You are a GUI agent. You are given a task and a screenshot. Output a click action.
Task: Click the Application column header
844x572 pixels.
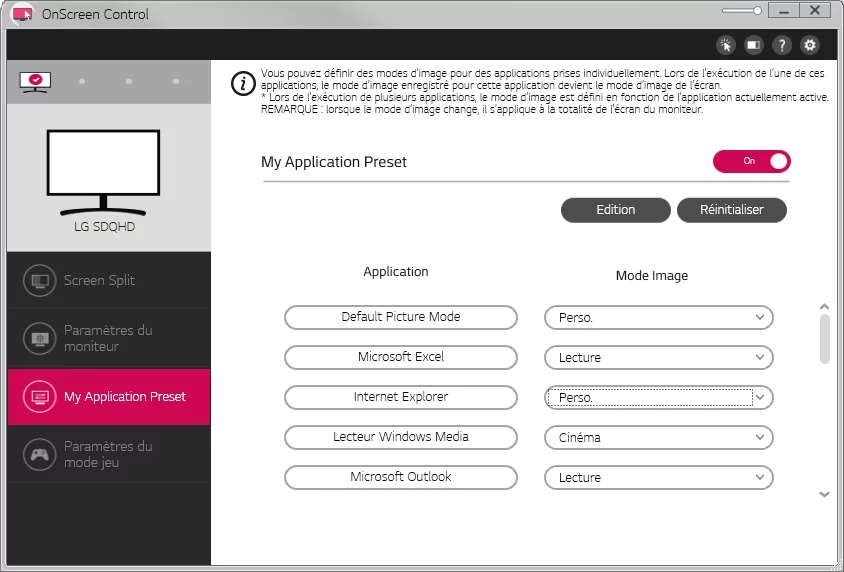tap(396, 272)
